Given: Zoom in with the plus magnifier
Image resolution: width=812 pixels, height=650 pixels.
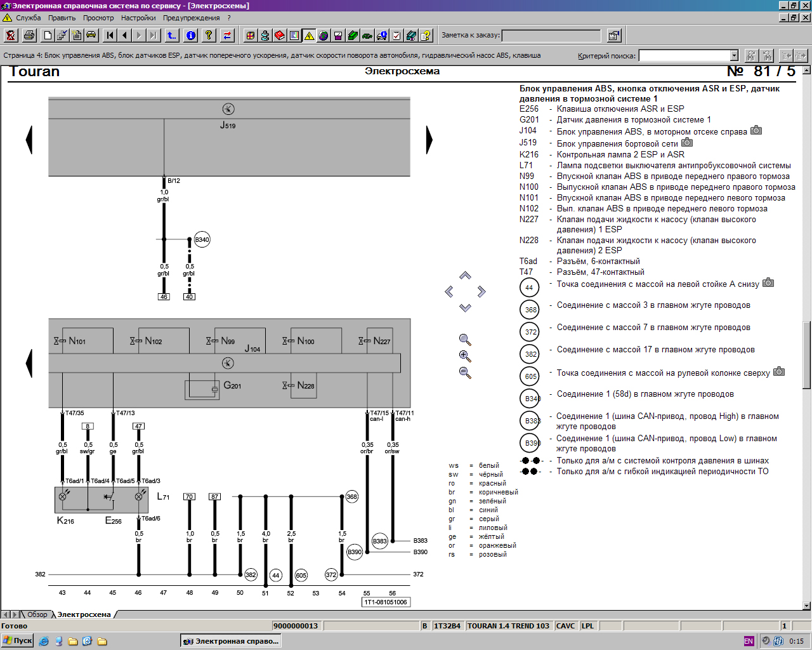Looking at the screenshot, I should [x=465, y=356].
